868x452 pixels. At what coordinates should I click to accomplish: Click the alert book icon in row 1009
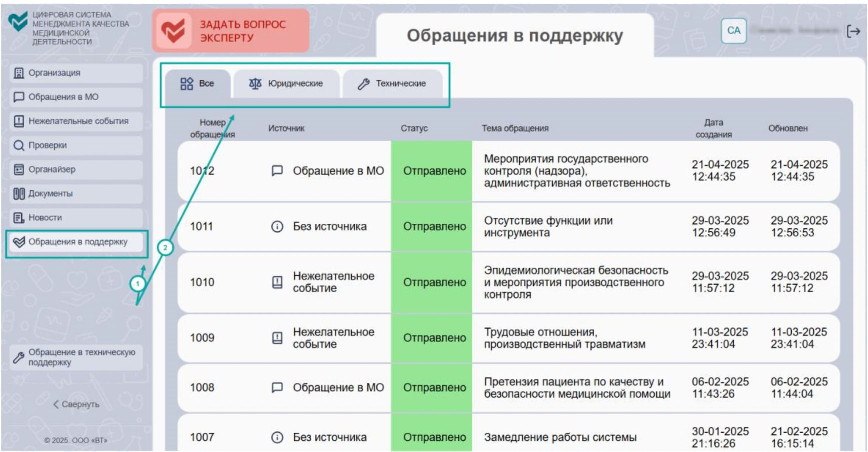coord(277,338)
